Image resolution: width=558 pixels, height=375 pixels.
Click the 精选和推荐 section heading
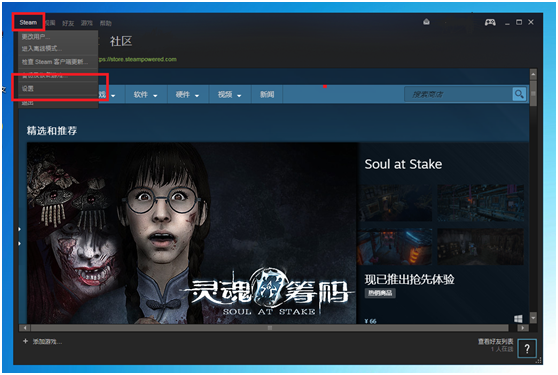tap(52, 131)
